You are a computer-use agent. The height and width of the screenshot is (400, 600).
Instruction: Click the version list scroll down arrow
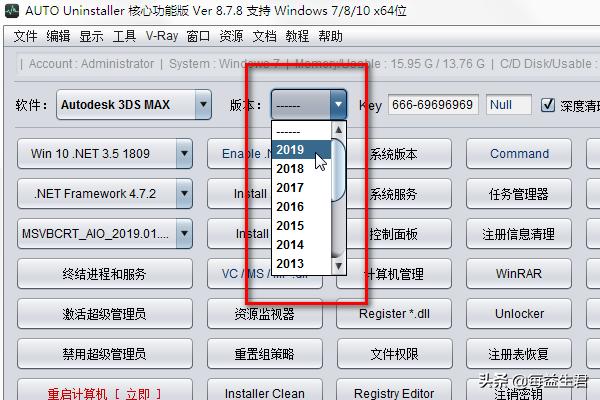click(339, 266)
